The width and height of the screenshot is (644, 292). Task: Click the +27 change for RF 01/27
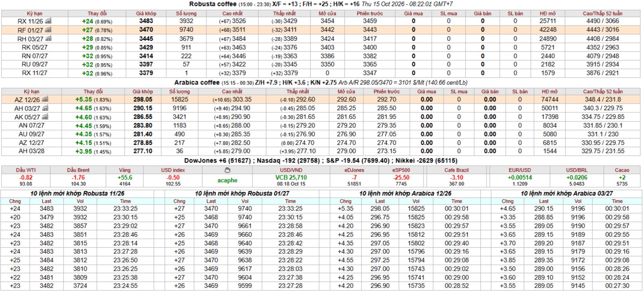click(x=88, y=30)
